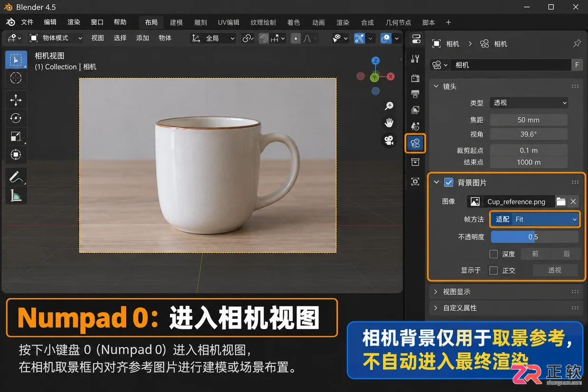Enable the 正交 checkbox
The width and height of the screenshot is (588, 392).
(x=493, y=270)
